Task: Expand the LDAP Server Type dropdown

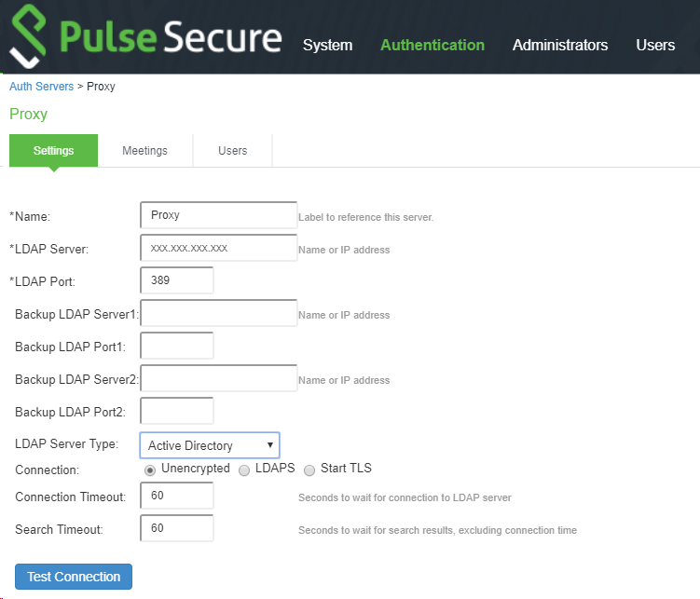Action: tap(210, 445)
